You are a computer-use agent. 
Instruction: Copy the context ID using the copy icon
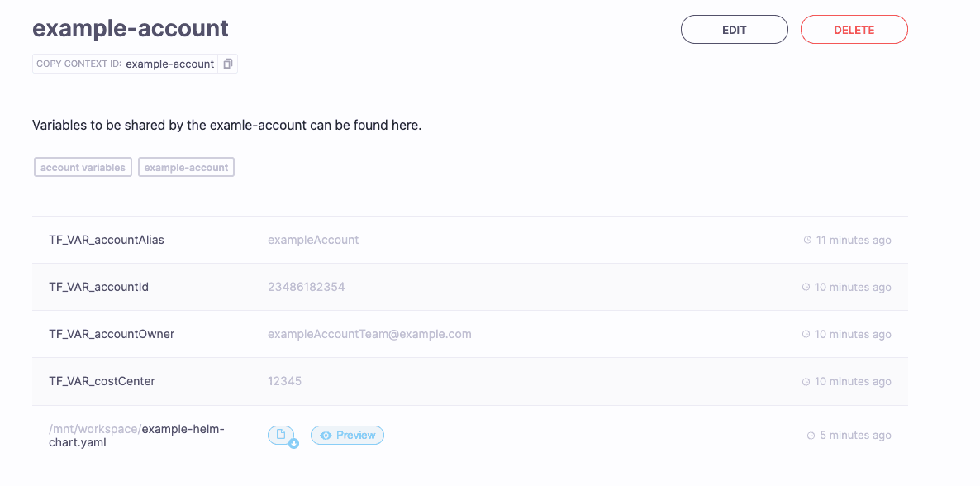(227, 63)
